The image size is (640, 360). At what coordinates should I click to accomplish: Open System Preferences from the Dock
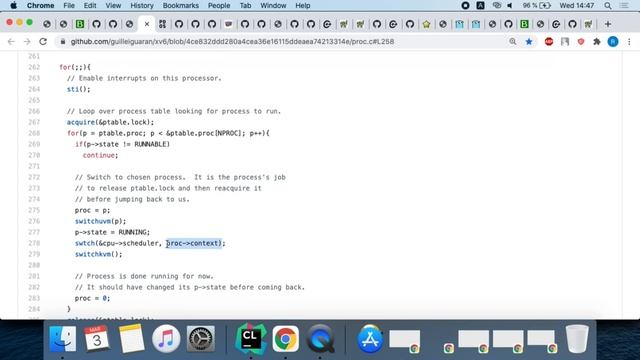200,338
